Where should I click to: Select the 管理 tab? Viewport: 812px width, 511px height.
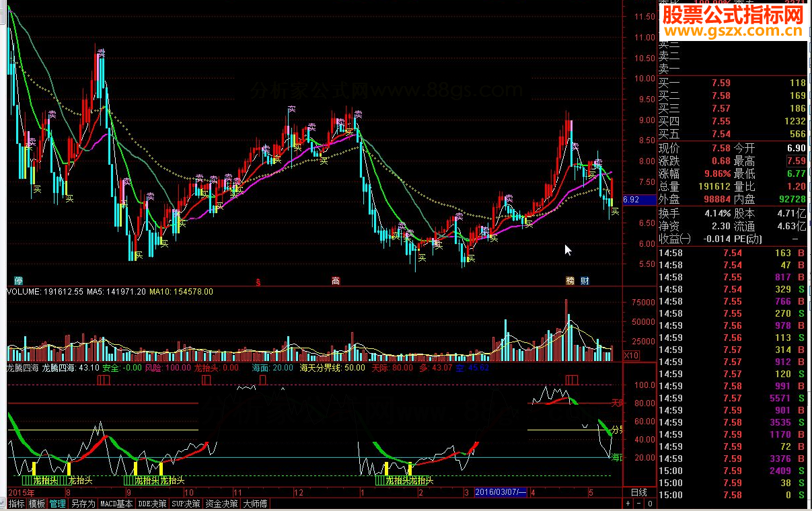pos(58,503)
